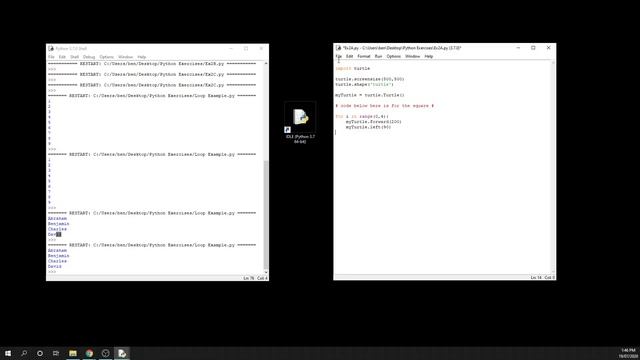Open Edit menu in the editor window
The height and width of the screenshot is (360, 640).
(349, 56)
